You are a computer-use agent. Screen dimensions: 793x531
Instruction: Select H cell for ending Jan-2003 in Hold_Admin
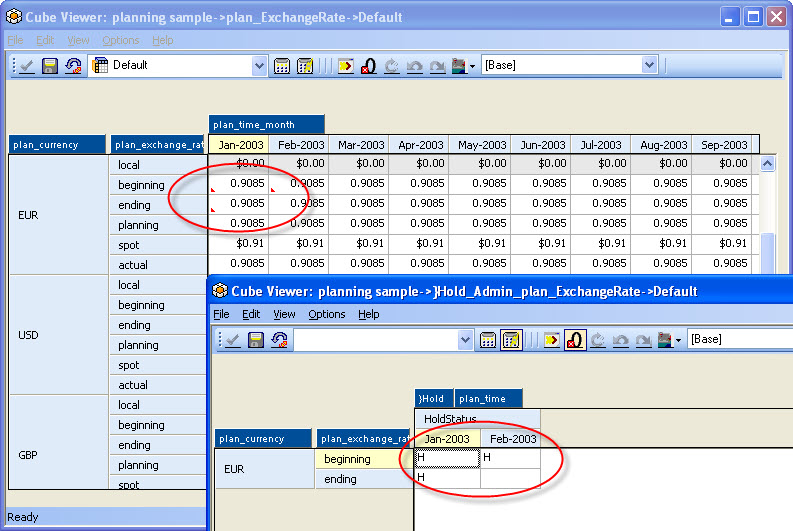(x=447, y=478)
